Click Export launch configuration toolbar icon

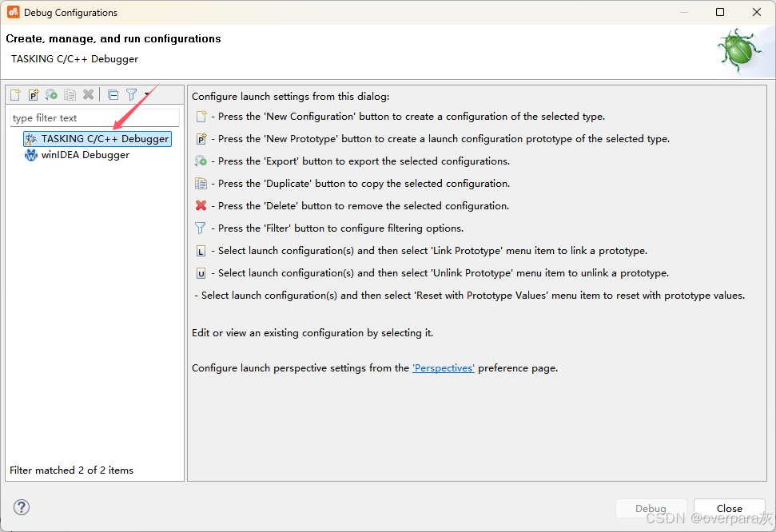51,94
